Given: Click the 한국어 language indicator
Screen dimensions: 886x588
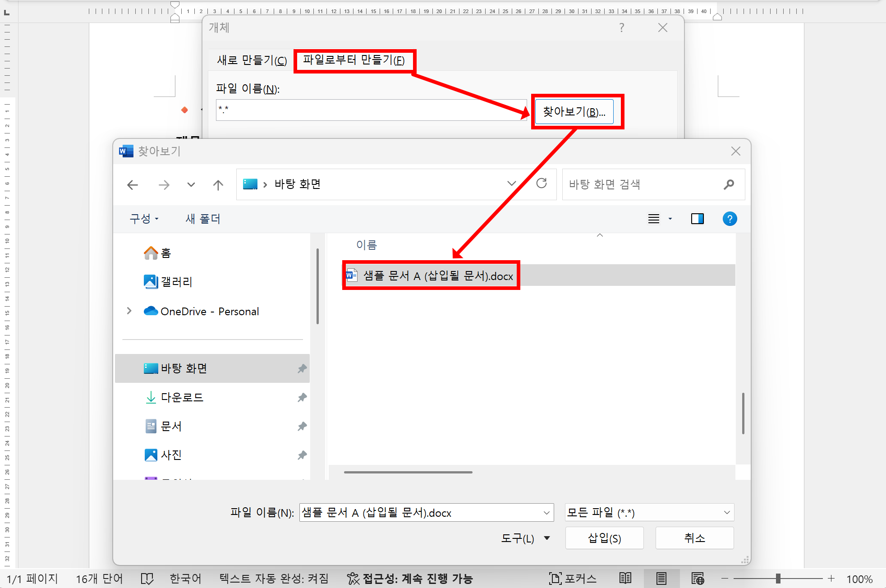Looking at the screenshot, I should (185, 579).
